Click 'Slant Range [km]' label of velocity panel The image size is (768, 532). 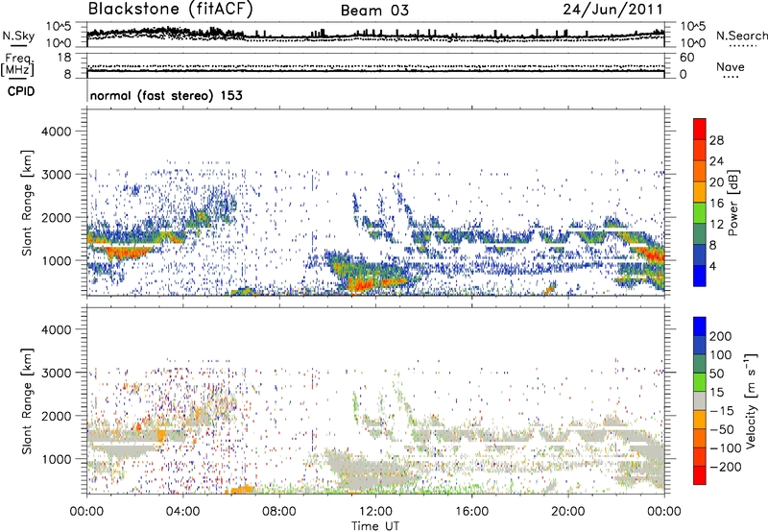pos(27,401)
